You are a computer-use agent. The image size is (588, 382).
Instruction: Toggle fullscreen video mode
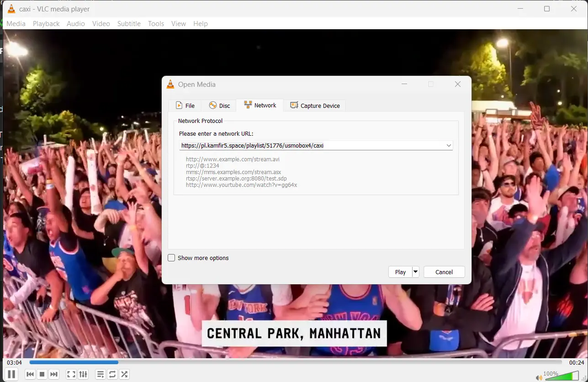(71, 374)
